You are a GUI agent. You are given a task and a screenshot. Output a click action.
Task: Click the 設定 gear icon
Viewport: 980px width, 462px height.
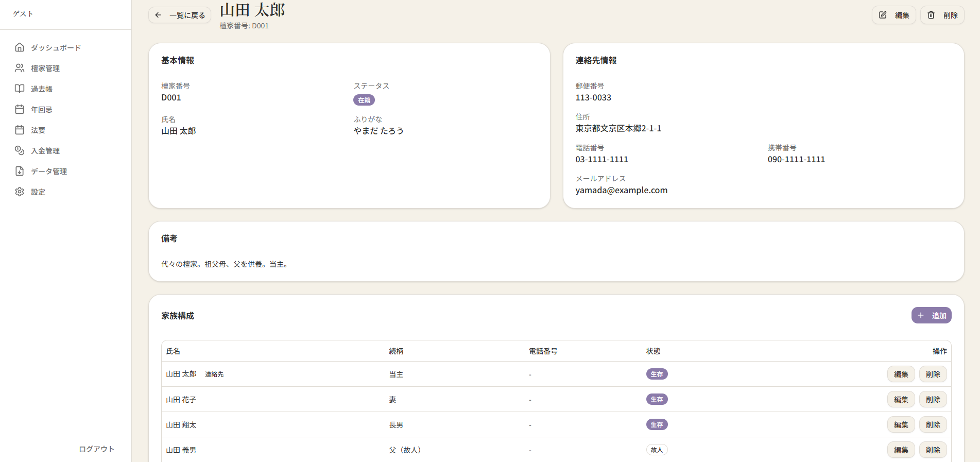click(x=20, y=192)
